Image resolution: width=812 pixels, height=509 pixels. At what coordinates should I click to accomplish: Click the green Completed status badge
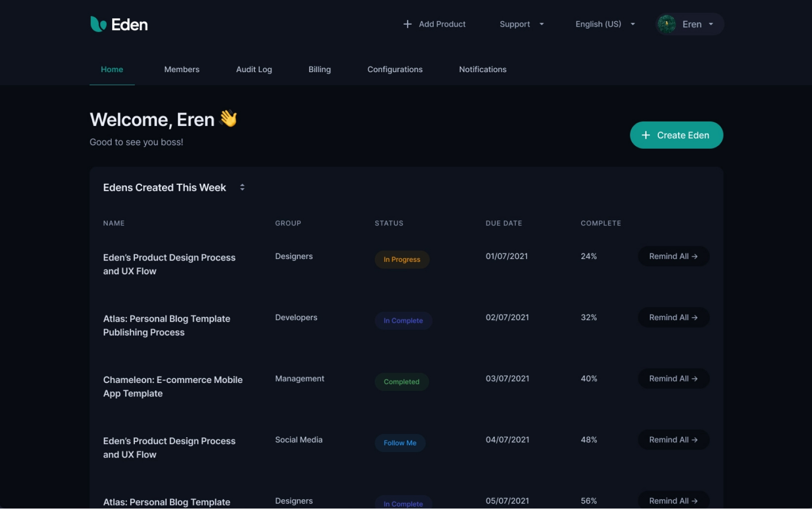pos(401,382)
